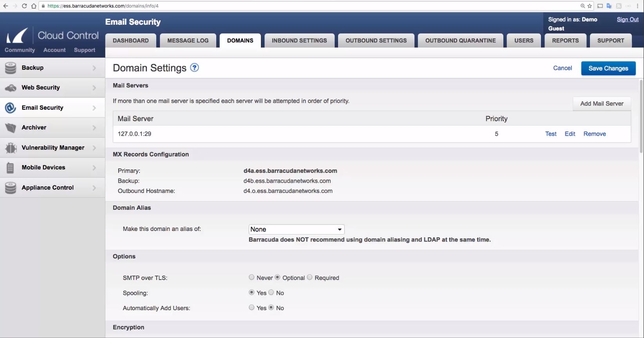Edit the 127.0.0.1:29 mail server

pyautogui.click(x=570, y=134)
